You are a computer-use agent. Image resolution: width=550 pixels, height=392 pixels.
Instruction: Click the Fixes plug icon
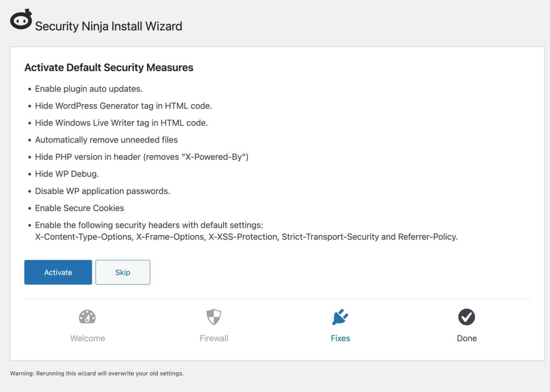[x=340, y=317]
